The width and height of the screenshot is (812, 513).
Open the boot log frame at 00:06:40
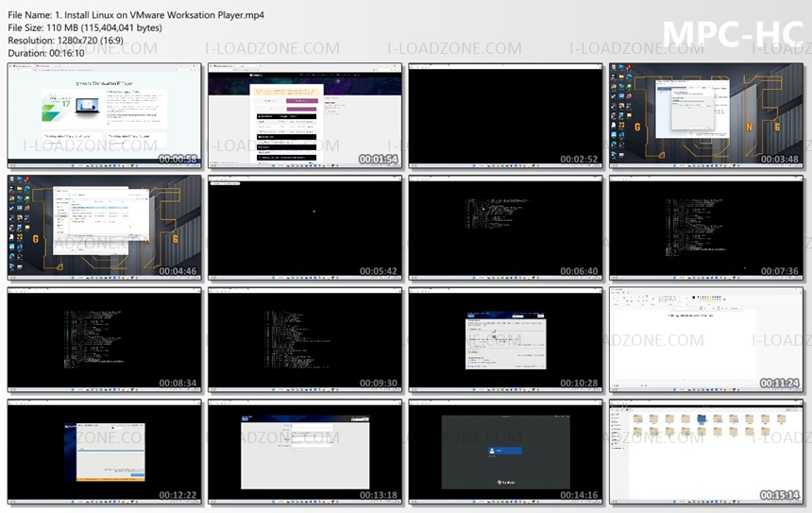click(506, 228)
